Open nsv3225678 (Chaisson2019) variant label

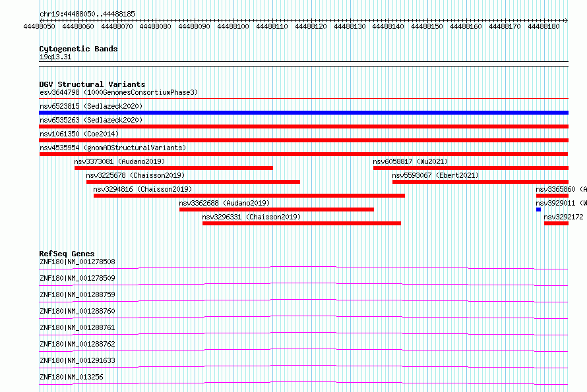pyautogui.click(x=135, y=175)
